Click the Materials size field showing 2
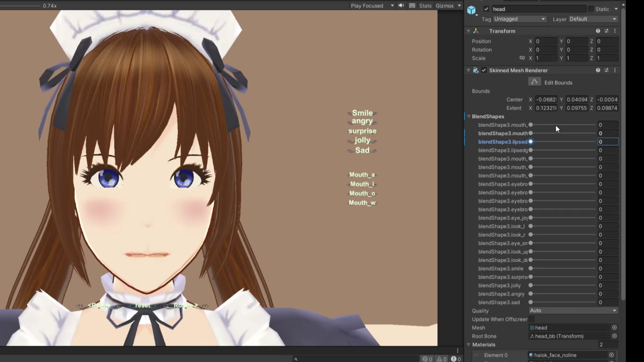Image resolution: width=644 pixels, height=362 pixels. click(x=608, y=345)
